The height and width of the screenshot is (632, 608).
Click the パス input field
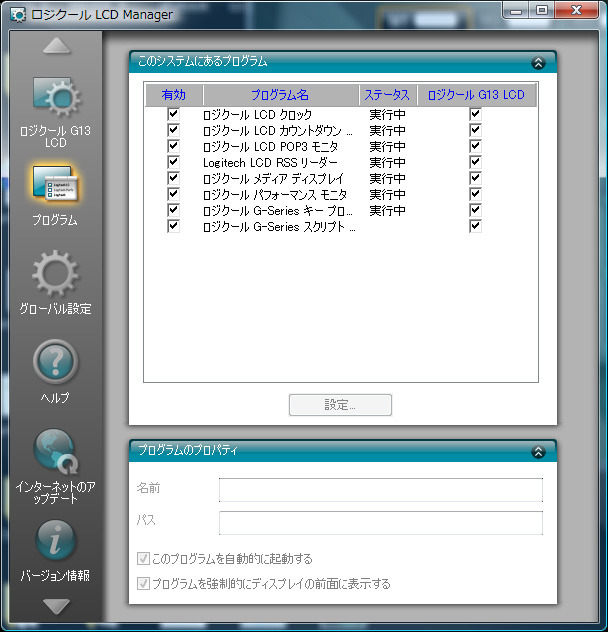pyautogui.click(x=381, y=523)
